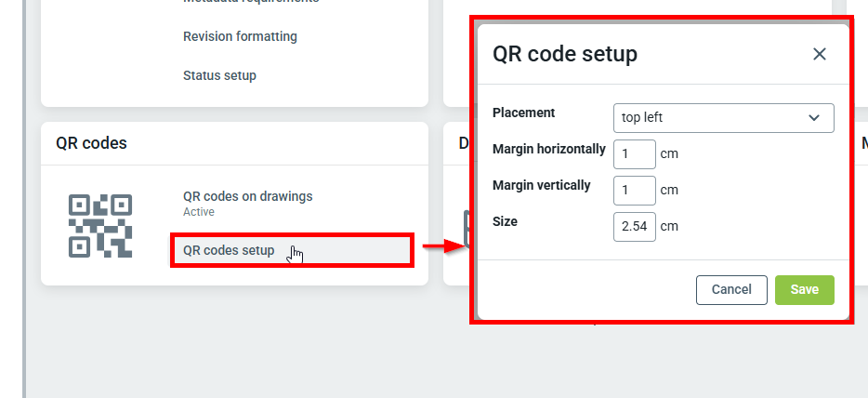Focus the Margin vertically input field

tap(635, 191)
